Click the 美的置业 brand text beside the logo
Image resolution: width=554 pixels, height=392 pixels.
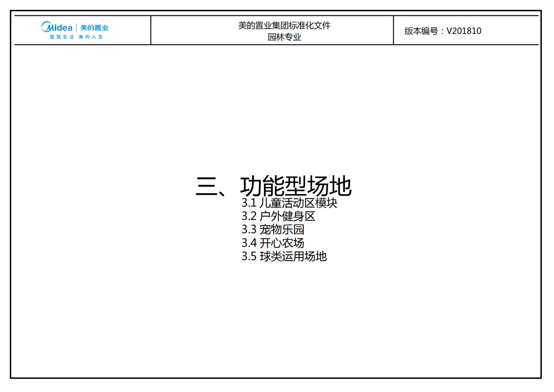click(94, 28)
